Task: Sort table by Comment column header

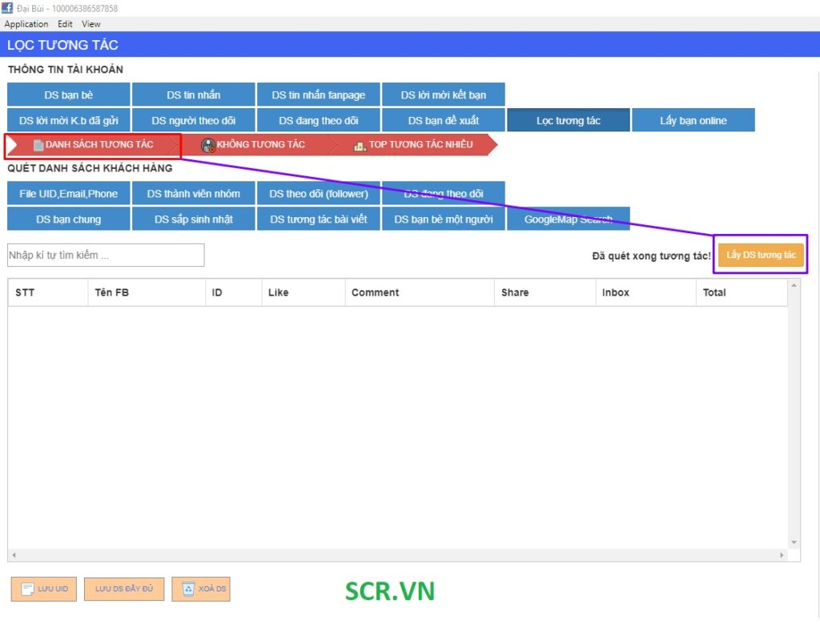Action: [375, 293]
